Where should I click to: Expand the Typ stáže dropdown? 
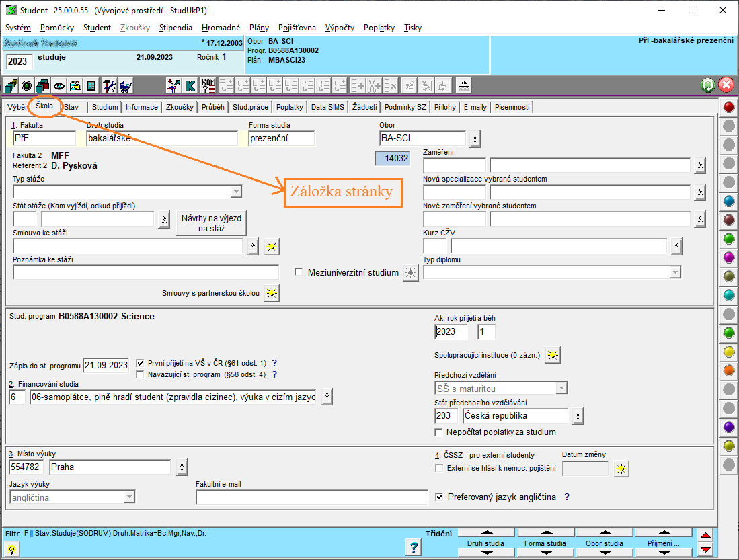[x=235, y=192]
